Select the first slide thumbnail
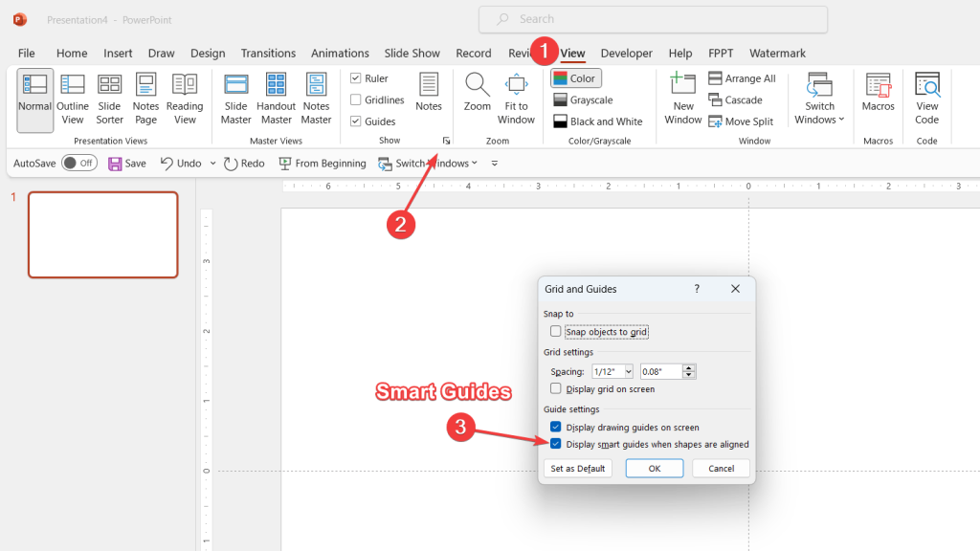The image size is (980, 551). coord(102,234)
